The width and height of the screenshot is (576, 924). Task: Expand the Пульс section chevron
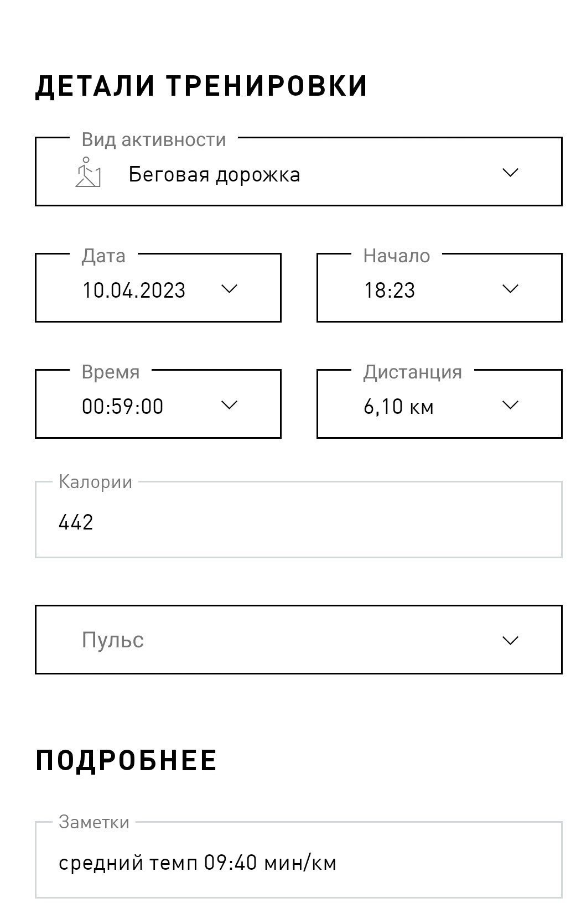coord(510,640)
